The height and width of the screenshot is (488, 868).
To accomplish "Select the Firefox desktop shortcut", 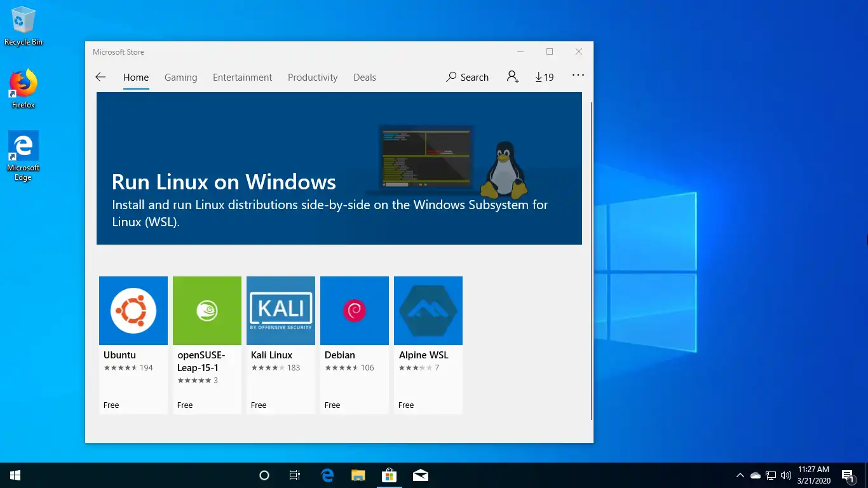I will (24, 89).
